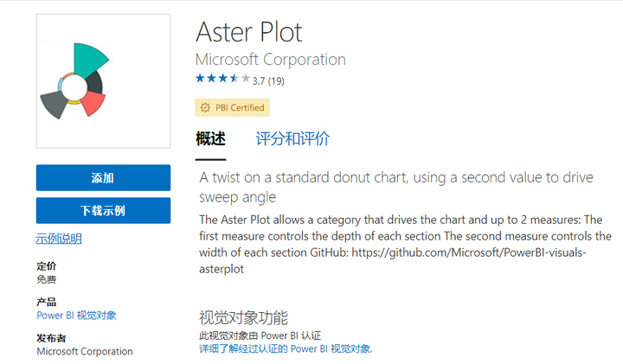Click the 添加 button
This screenshot has height=364, width=623.
(x=103, y=178)
